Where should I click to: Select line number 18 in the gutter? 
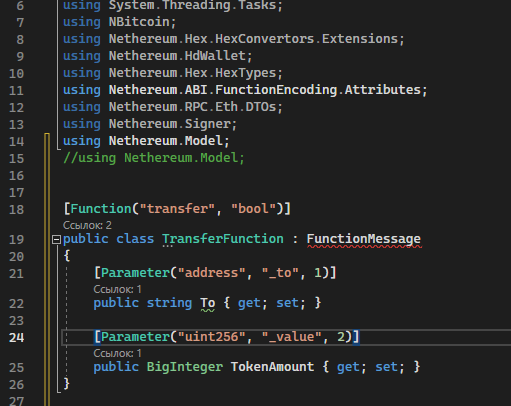pos(17,210)
